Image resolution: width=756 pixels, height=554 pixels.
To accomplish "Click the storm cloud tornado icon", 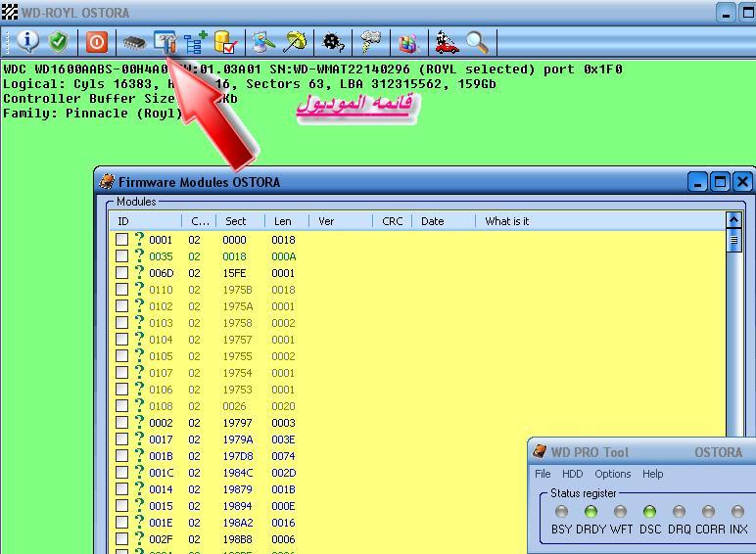I will coord(370,42).
